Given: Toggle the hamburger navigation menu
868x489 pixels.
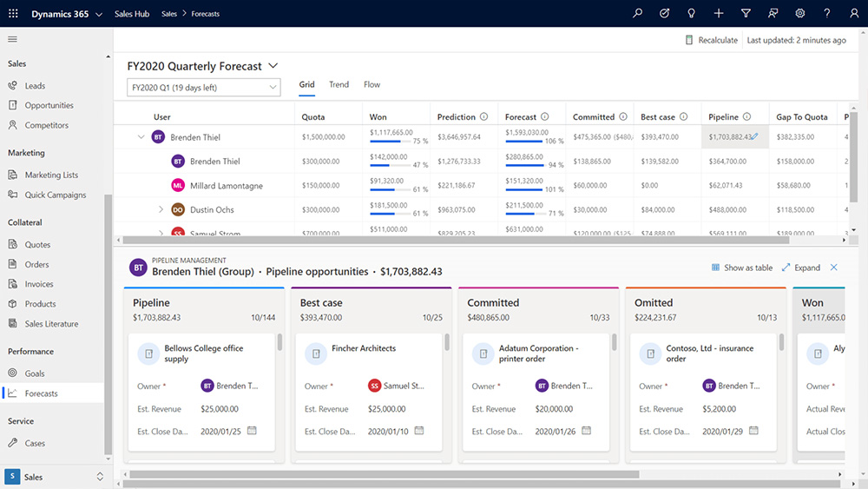Looking at the screenshot, I should pyautogui.click(x=12, y=39).
